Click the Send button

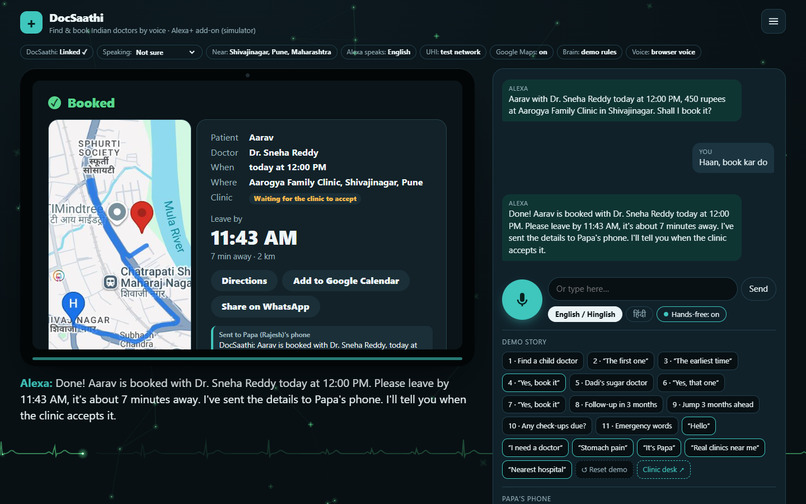pos(758,289)
